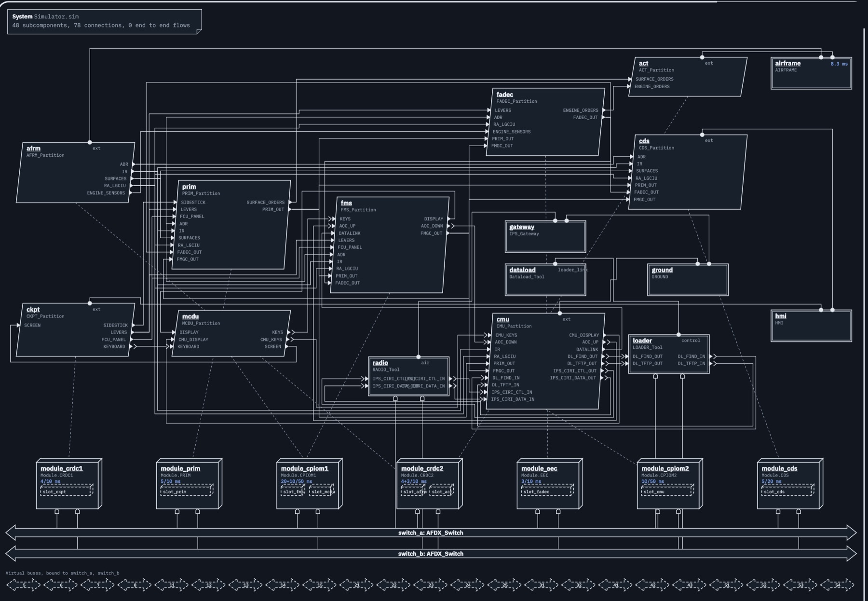Viewport: 868px width, 601px height.
Task: Select the module_eec hardware module
Action: 550,484
